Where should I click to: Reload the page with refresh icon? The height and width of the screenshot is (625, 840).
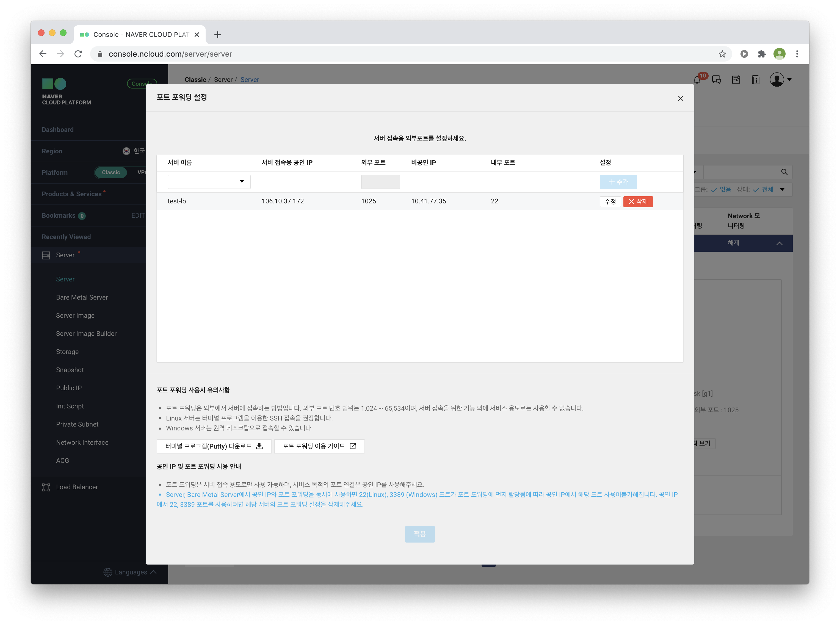[78, 54]
